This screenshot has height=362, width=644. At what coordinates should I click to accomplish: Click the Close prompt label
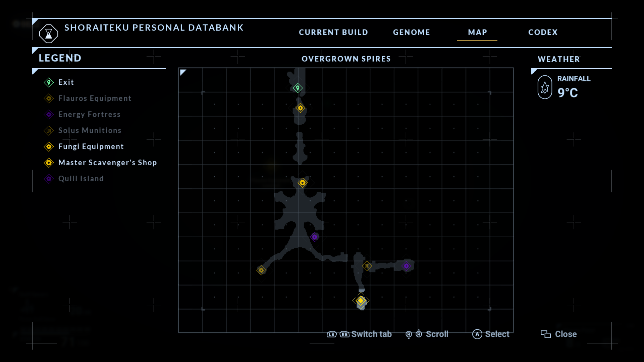(x=566, y=334)
